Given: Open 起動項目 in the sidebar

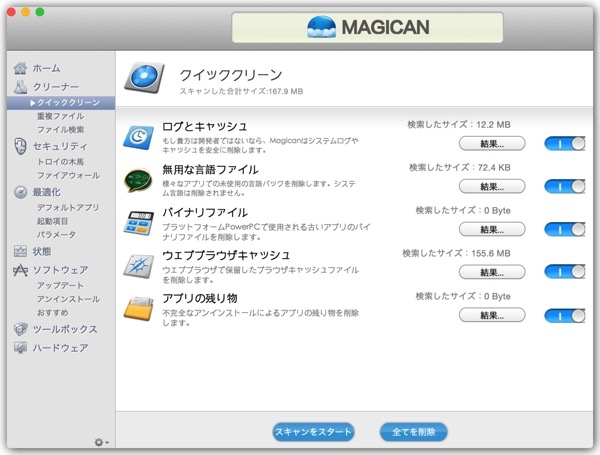Looking at the screenshot, I should click(x=52, y=221).
